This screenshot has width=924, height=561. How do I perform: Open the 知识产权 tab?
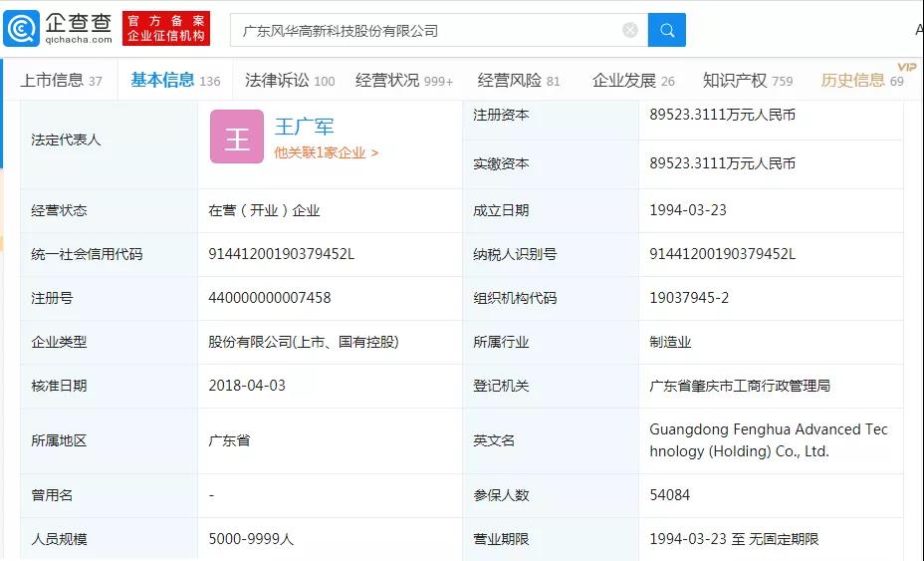tap(748, 81)
